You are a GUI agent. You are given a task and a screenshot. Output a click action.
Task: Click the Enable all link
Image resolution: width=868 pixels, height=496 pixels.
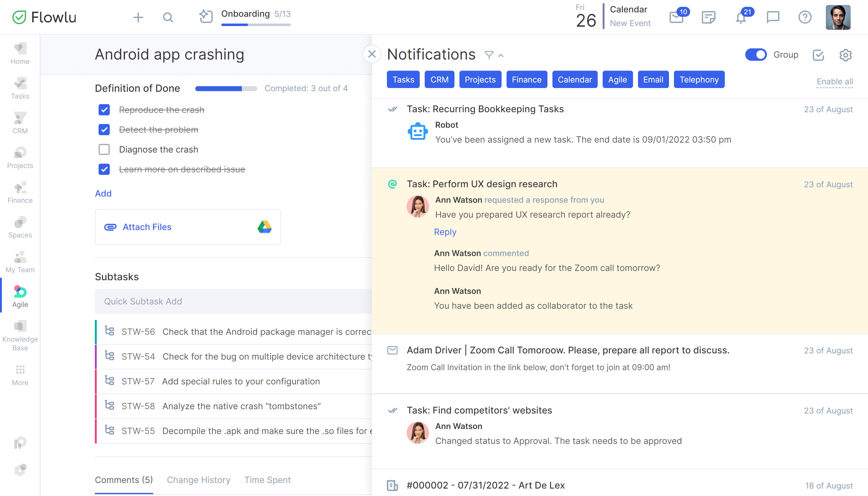(x=834, y=82)
